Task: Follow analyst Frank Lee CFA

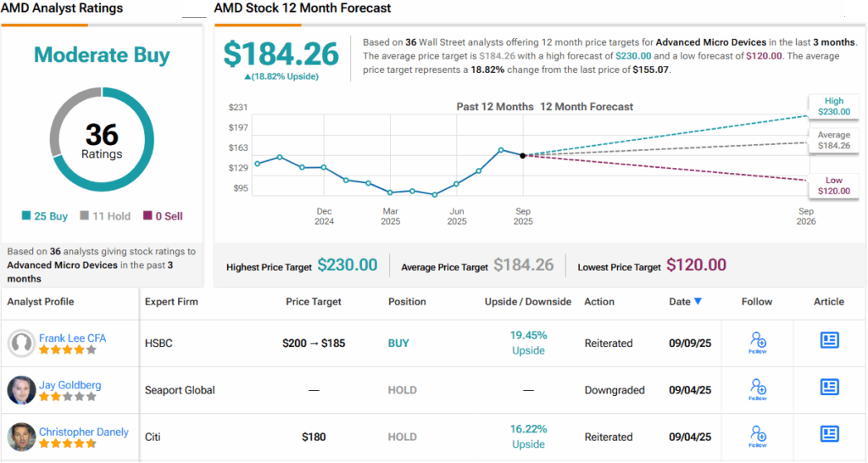Action: click(x=758, y=342)
